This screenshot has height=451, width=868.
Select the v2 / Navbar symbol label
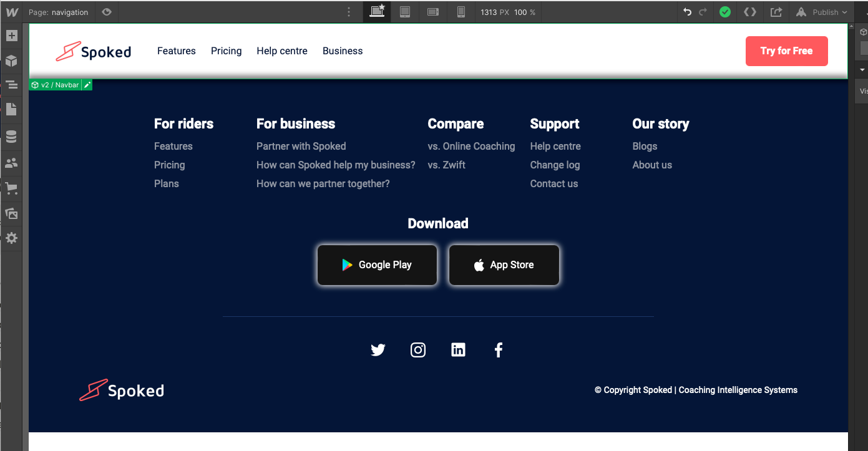(56, 85)
